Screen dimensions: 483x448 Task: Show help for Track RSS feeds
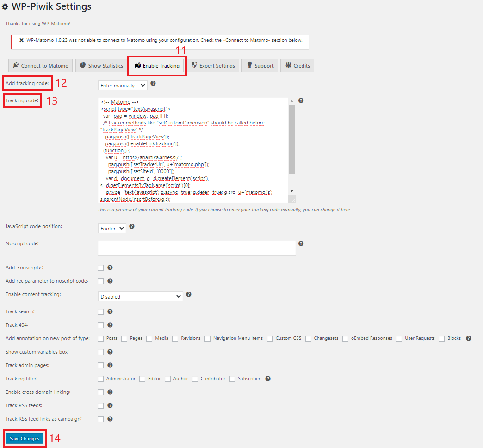pos(110,405)
